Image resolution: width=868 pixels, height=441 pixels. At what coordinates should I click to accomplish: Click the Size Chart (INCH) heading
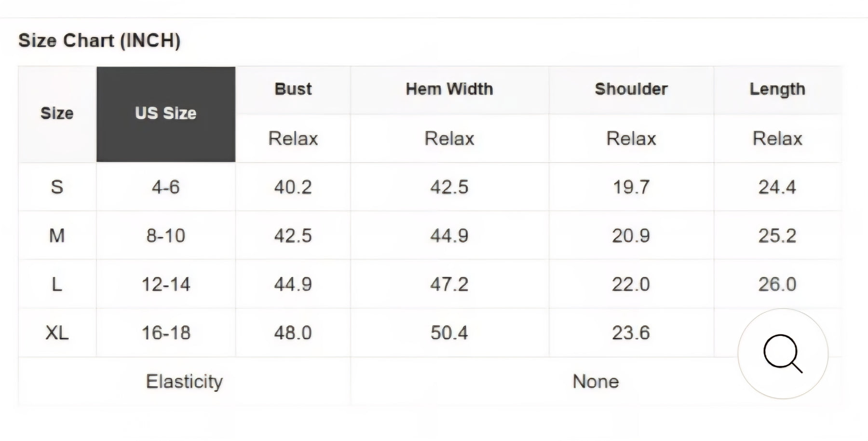[99, 41]
